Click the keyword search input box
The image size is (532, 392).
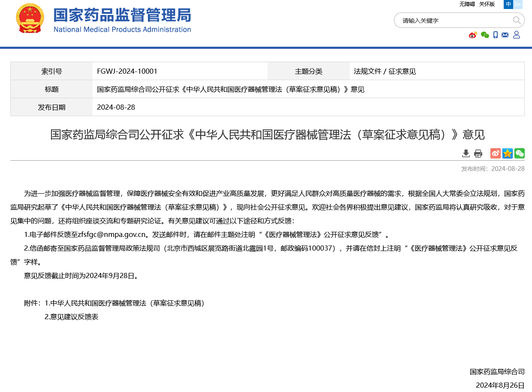[450, 20]
